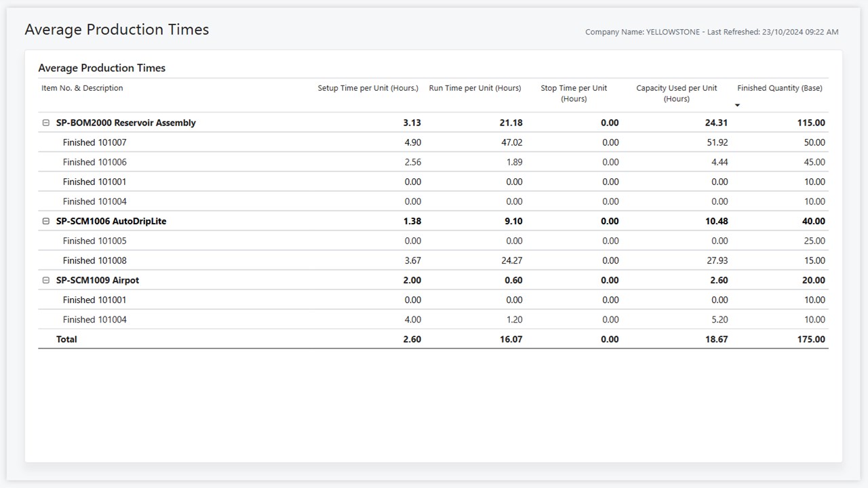Click run time value 21.18
The height and width of the screenshot is (488, 868).
pyautogui.click(x=511, y=123)
